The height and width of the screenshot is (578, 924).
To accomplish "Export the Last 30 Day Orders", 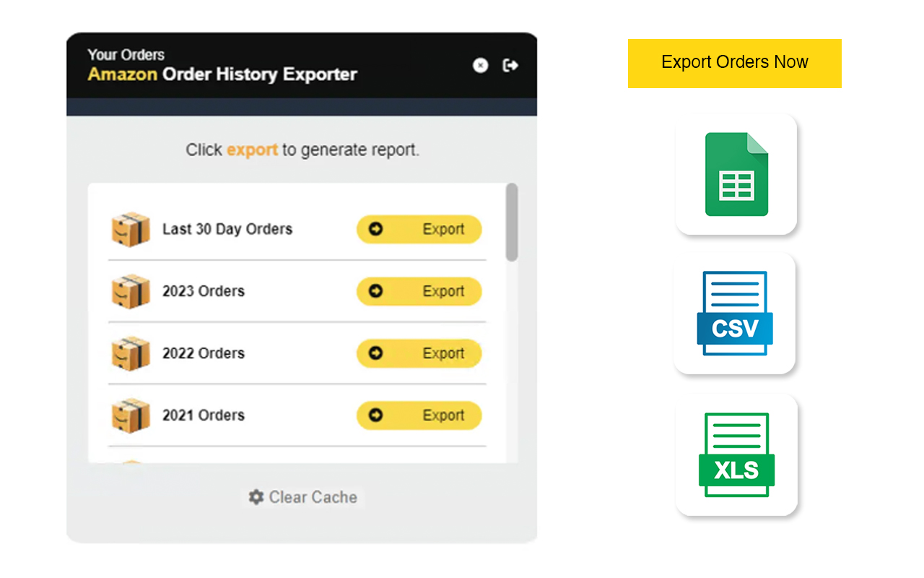I will pyautogui.click(x=419, y=230).
